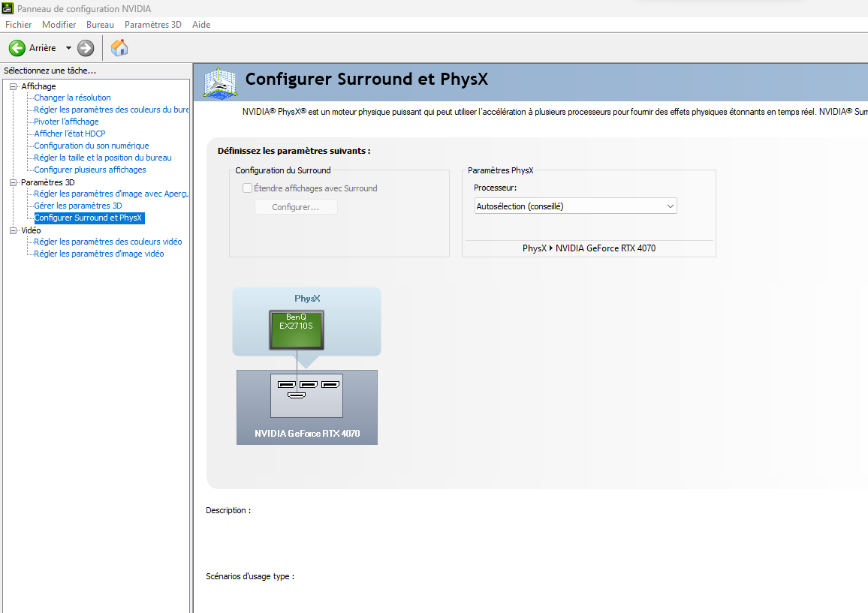
Task: Click the NVIDIA title bar app icon
Action: pos(8,8)
